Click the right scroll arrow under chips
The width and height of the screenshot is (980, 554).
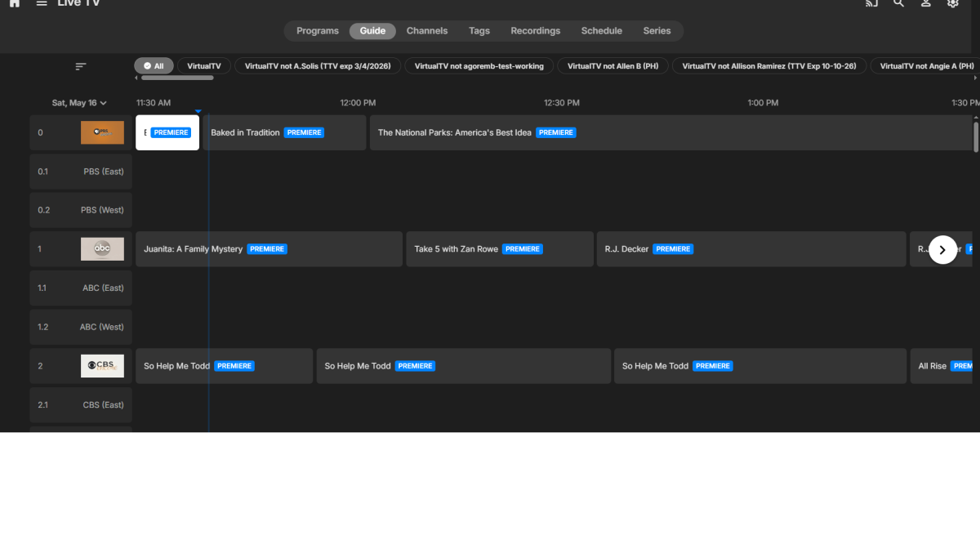pyautogui.click(x=976, y=78)
